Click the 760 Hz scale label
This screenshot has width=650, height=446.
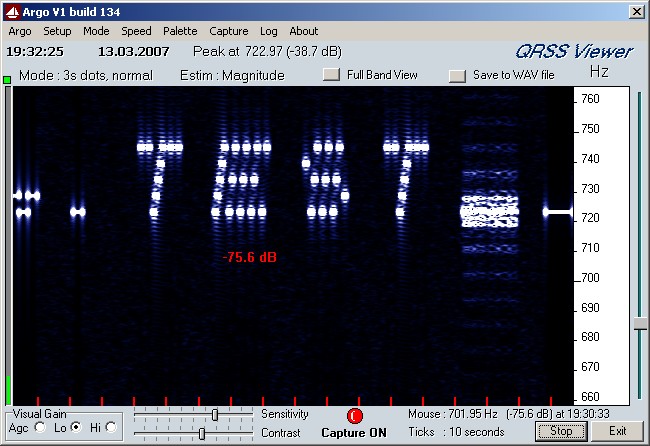tap(590, 99)
